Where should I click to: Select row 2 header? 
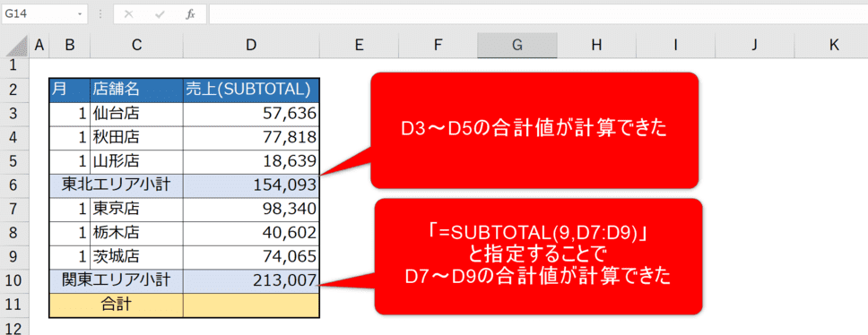click(x=13, y=90)
